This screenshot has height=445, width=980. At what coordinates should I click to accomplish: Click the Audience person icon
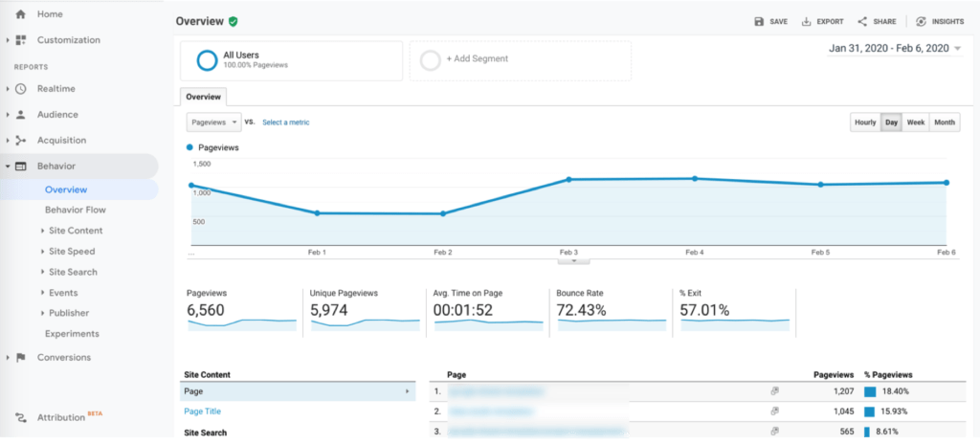pyautogui.click(x=21, y=115)
